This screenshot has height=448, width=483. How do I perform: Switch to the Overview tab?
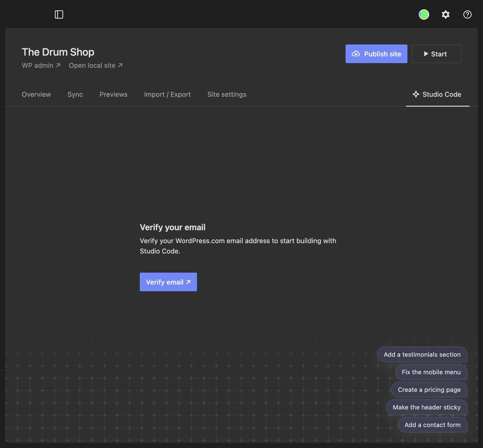pyautogui.click(x=36, y=94)
